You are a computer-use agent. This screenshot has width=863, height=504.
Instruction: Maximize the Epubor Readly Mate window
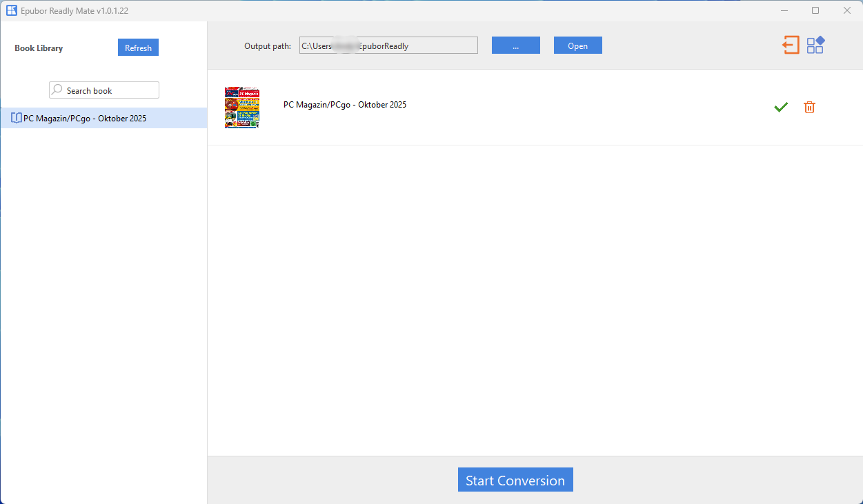[815, 10]
